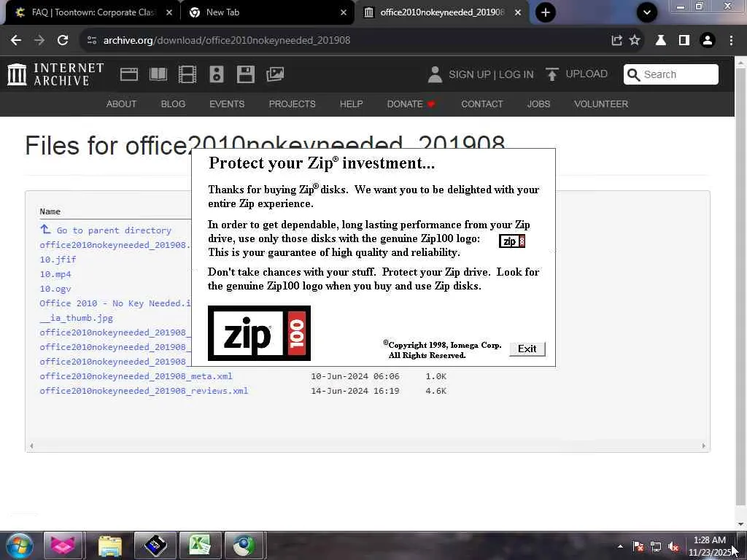The image size is (747, 560).
Task: Close the New Tab browser tab
Action: [x=344, y=12]
